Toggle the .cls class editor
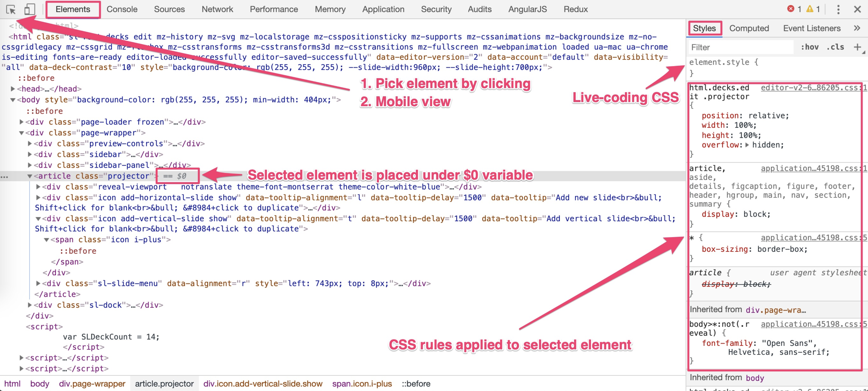Screen dimensions: 868x391 835,47
